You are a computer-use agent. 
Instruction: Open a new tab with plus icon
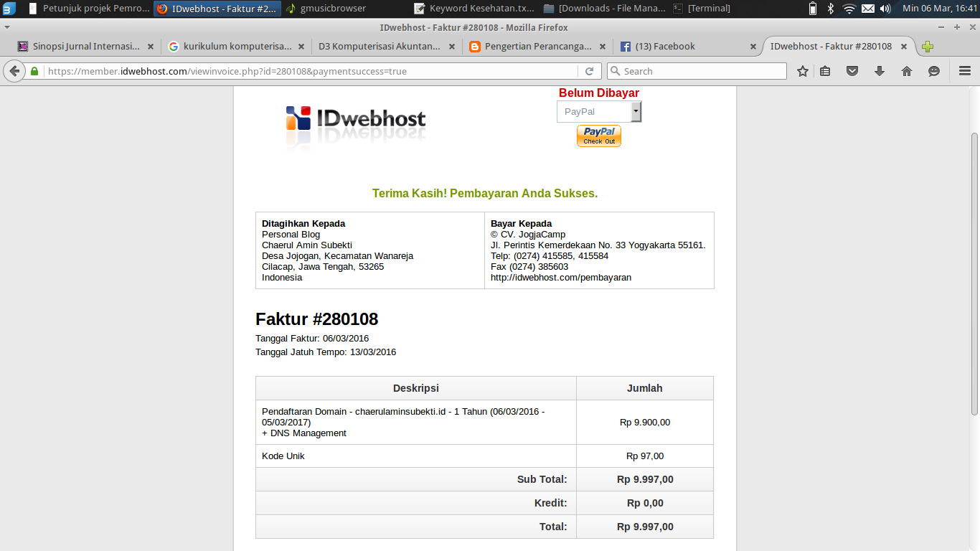coord(928,47)
